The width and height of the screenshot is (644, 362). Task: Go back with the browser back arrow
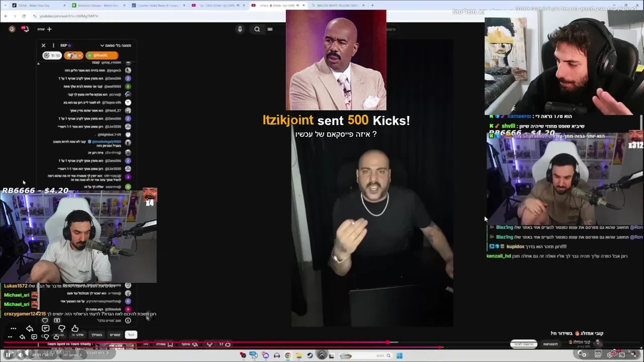(6, 16)
